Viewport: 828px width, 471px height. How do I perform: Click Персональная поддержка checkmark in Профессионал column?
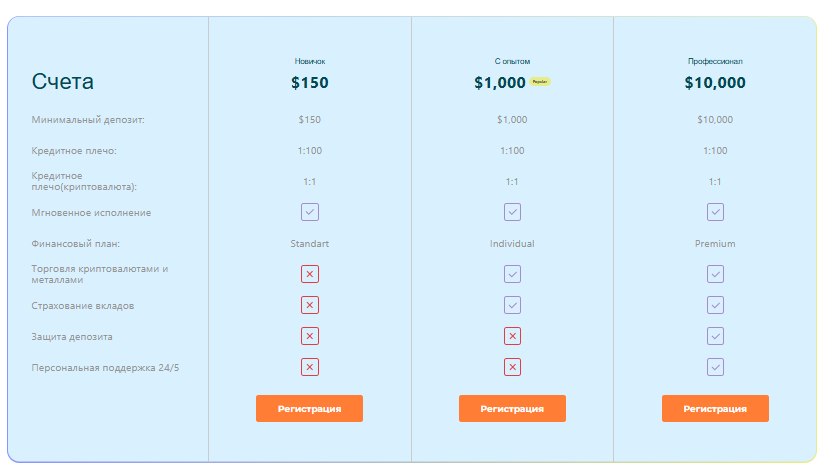(x=715, y=367)
